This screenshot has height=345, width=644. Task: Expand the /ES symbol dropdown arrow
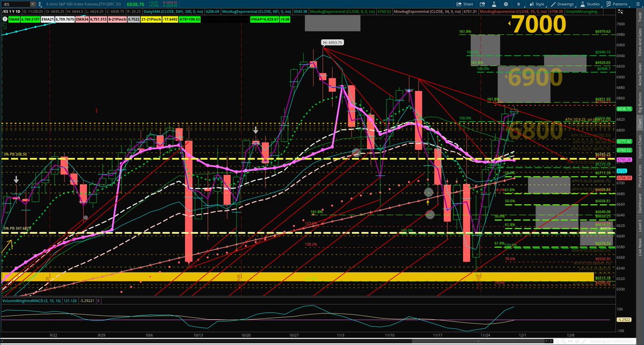coord(32,4)
